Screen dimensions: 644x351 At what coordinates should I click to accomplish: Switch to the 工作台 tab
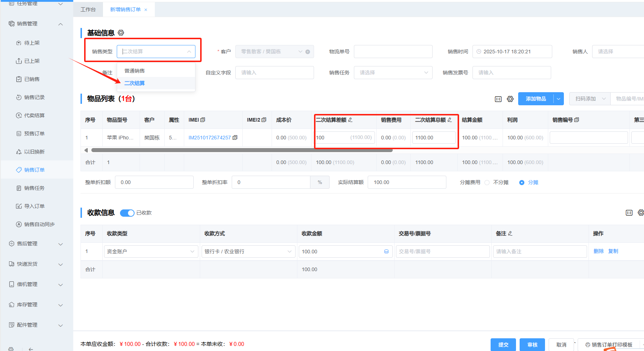tap(88, 9)
